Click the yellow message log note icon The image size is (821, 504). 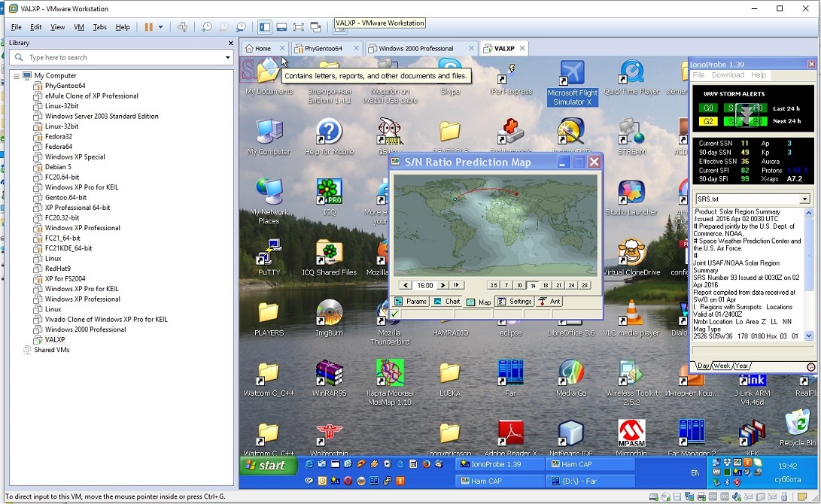click(x=802, y=496)
